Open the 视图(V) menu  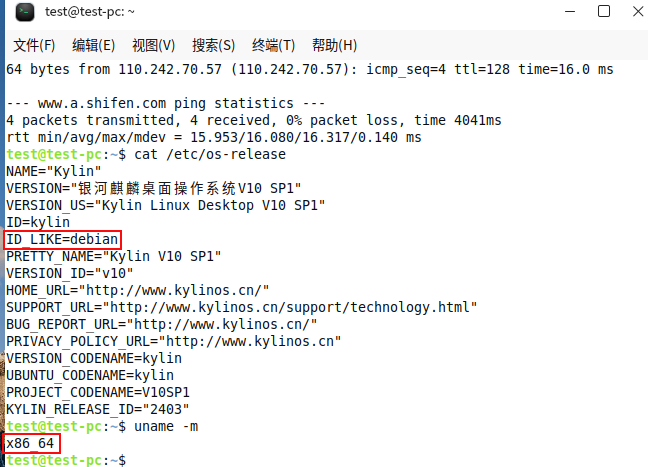click(153, 45)
